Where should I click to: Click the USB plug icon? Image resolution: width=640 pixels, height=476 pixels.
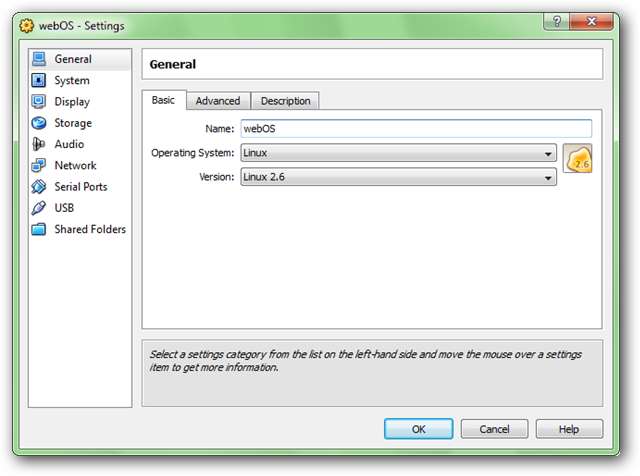click(x=39, y=208)
